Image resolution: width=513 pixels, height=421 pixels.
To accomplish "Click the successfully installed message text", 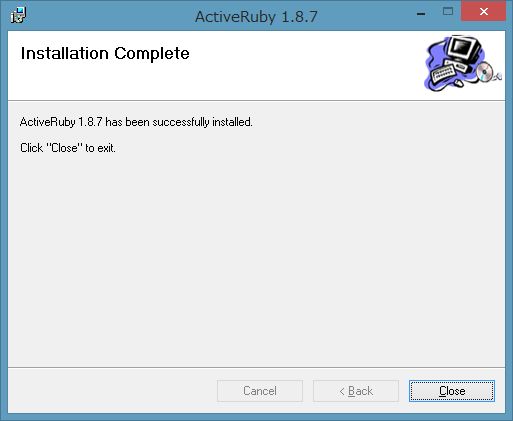I will click(136, 122).
